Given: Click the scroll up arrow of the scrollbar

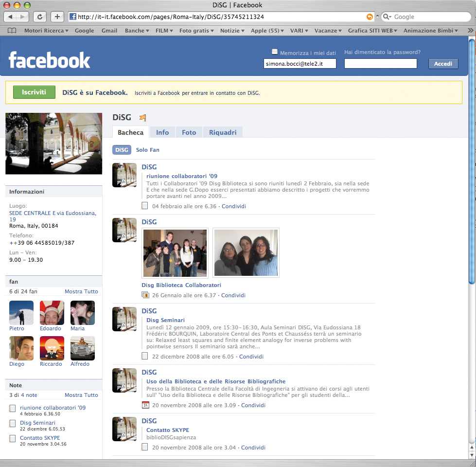Looking at the screenshot, I should (472, 447).
